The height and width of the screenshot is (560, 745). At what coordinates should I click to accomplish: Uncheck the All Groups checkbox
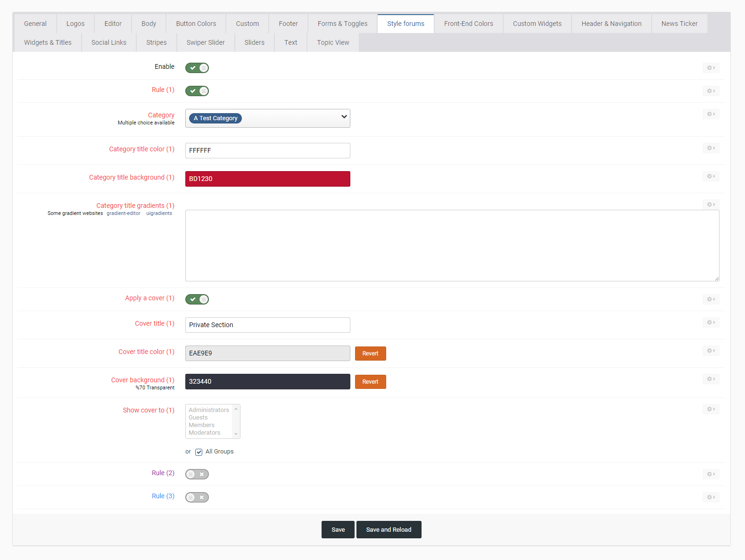coord(199,452)
